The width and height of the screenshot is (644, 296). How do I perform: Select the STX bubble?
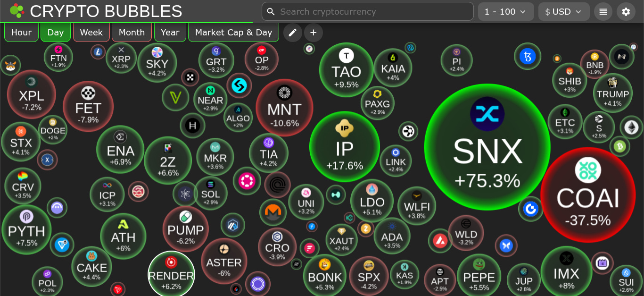[x=21, y=142]
